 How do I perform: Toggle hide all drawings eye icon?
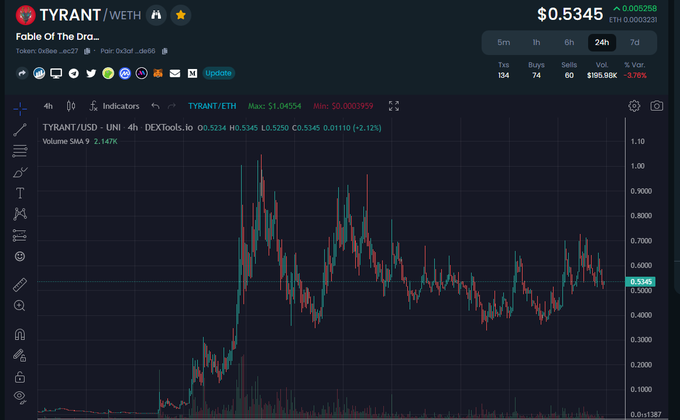tap(20, 396)
